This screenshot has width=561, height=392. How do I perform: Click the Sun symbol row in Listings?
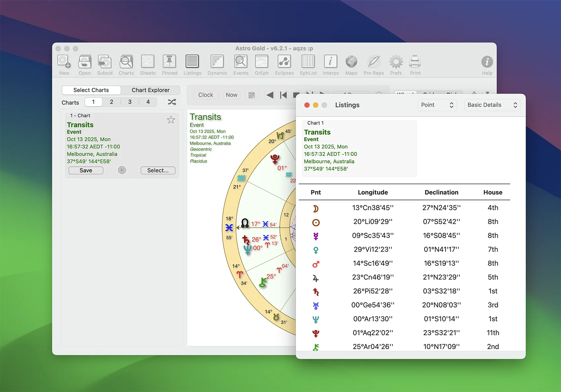click(x=316, y=222)
